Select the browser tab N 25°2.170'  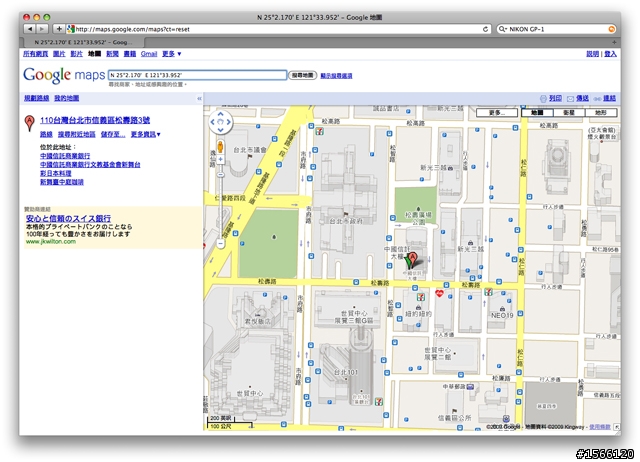coord(83,42)
